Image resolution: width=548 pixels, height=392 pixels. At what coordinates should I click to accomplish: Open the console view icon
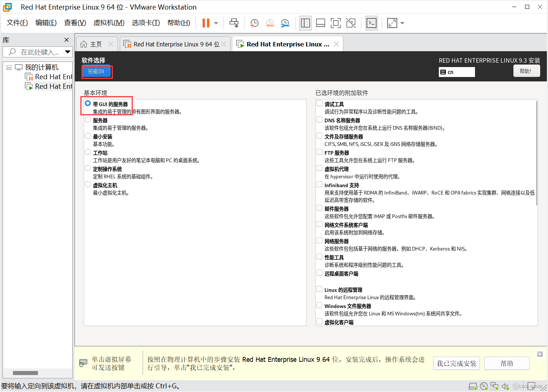pyautogui.click(x=371, y=23)
